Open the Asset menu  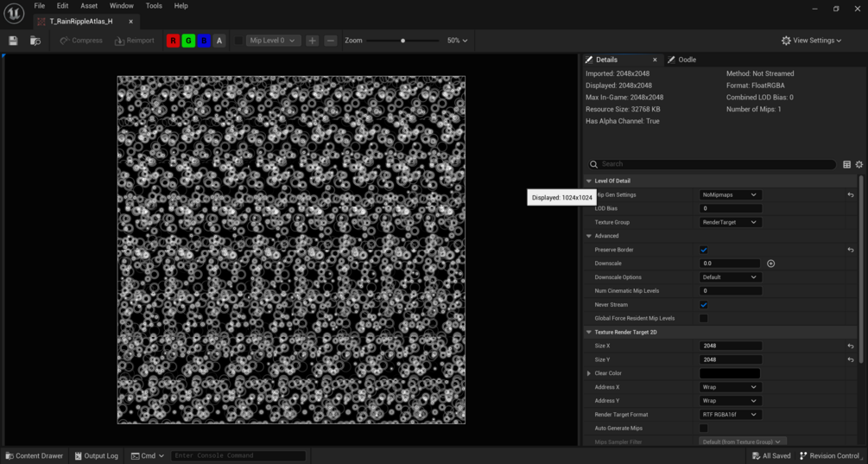coord(89,5)
